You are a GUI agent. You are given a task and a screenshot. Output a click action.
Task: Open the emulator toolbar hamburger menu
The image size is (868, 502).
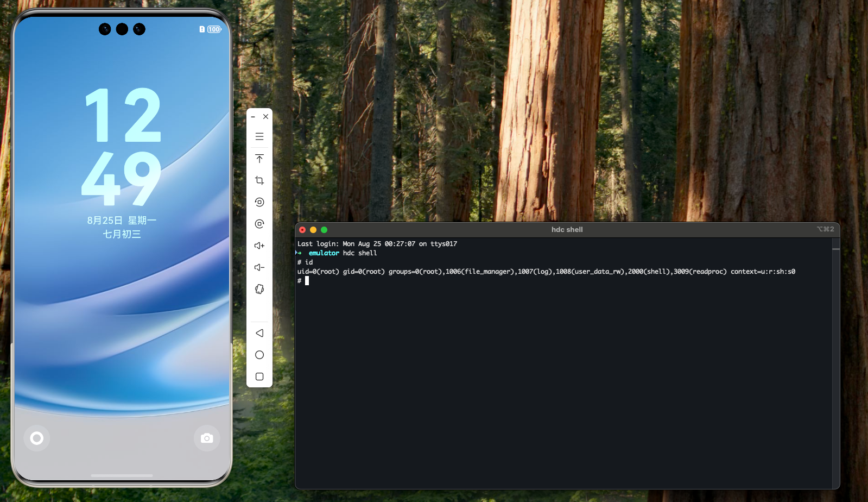pyautogui.click(x=259, y=136)
